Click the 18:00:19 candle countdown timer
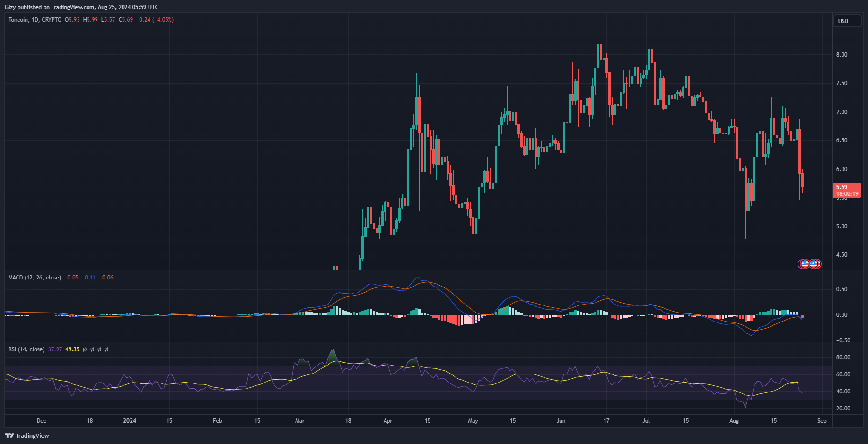 pyautogui.click(x=846, y=194)
